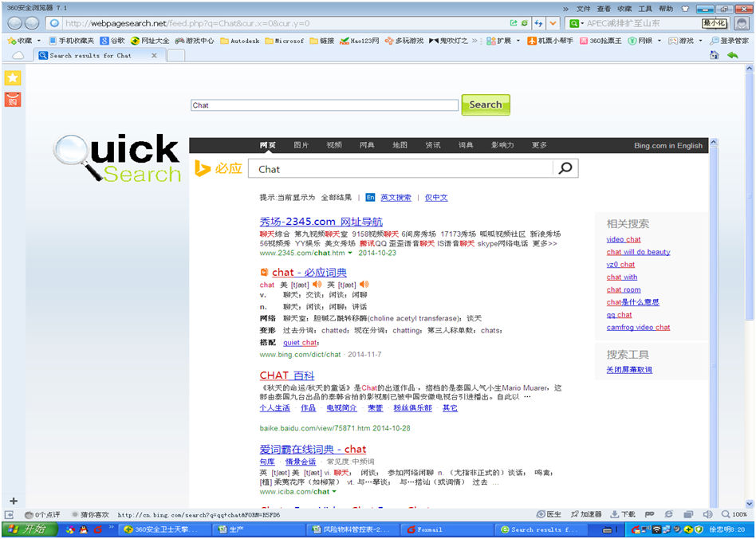756x539 pixels.
Task: Click Windows 开始 start button
Action: [30, 529]
